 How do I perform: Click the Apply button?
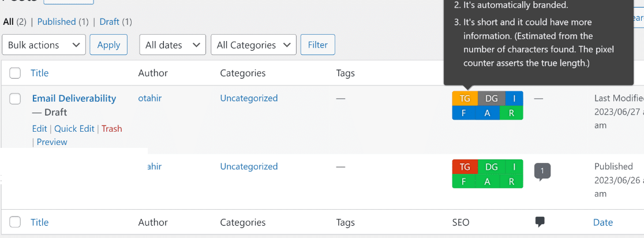(108, 45)
